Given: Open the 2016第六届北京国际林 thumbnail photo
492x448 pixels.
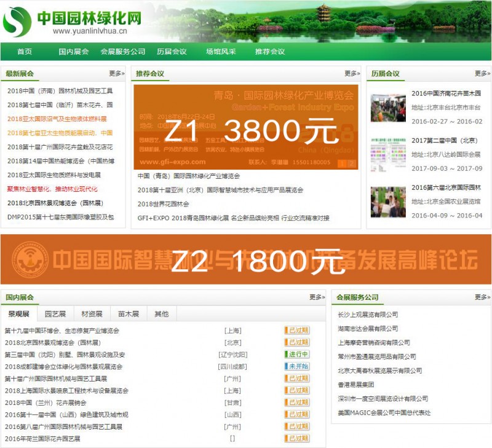Looking at the screenshot, I should pyautogui.click(x=388, y=202).
